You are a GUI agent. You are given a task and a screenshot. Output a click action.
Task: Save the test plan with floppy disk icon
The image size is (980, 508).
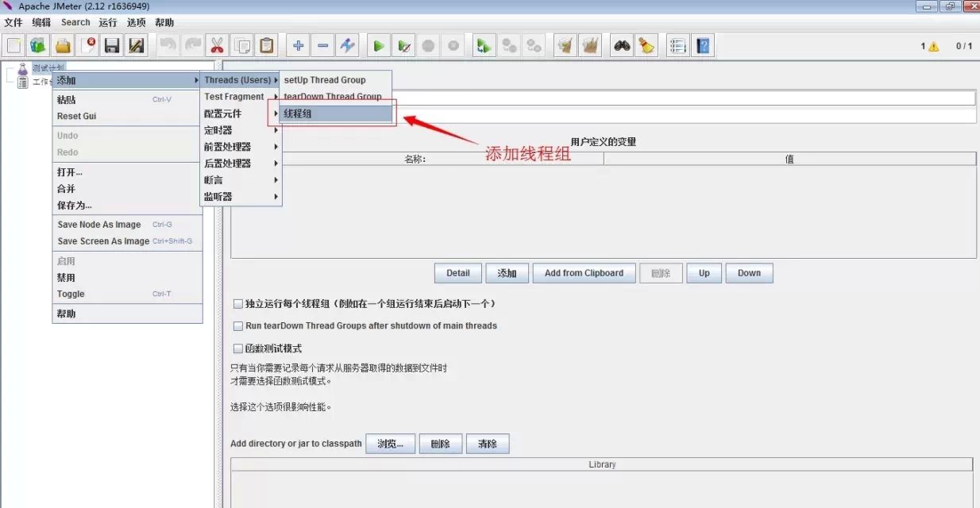coord(112,46)
